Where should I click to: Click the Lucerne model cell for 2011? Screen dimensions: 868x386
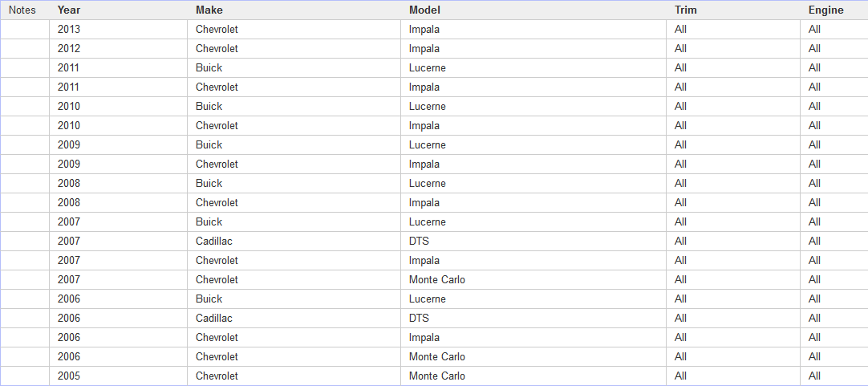point(533,67)
